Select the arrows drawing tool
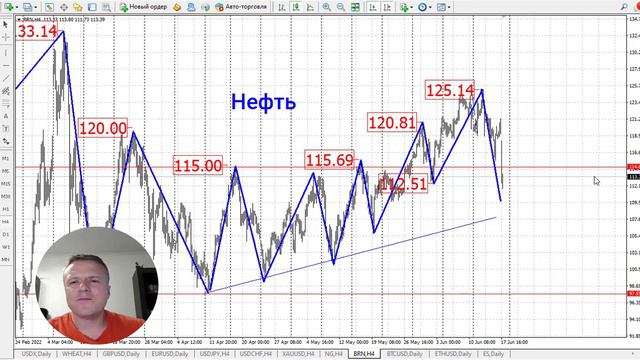 [6, 142]
